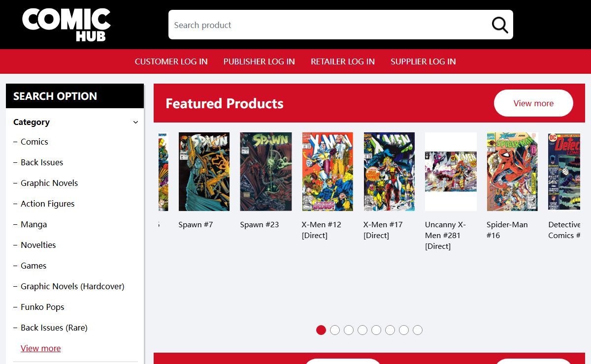Open the Customer Log In page

(x=171, y=61)
